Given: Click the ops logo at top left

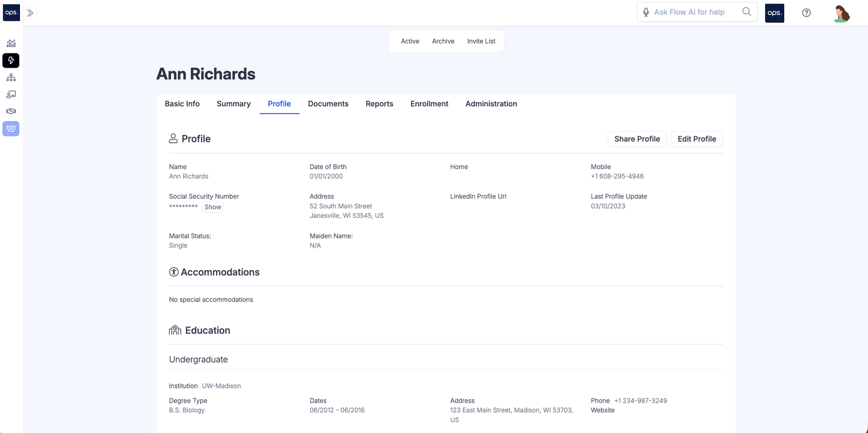Looking at the screenshot, I should point(11,12).
